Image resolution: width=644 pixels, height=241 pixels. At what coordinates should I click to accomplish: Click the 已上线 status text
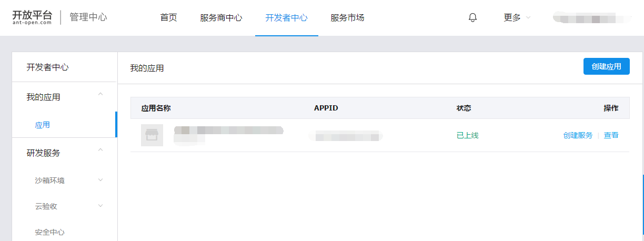468,135
